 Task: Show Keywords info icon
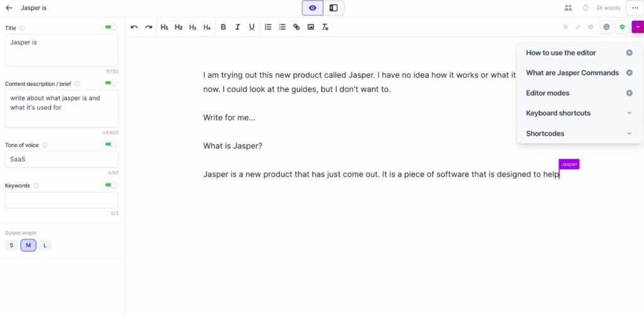[x=36, y=185]
